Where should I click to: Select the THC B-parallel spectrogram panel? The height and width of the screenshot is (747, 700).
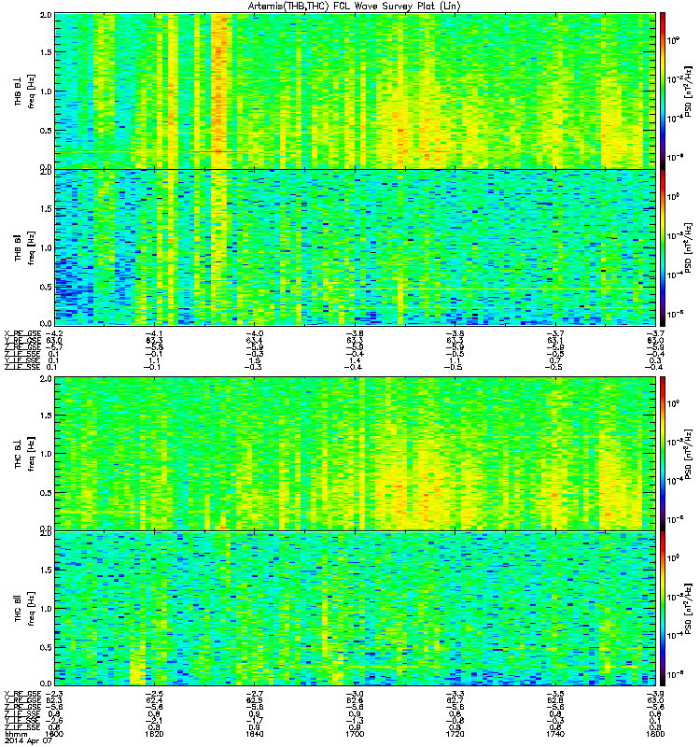click(356, 609)
